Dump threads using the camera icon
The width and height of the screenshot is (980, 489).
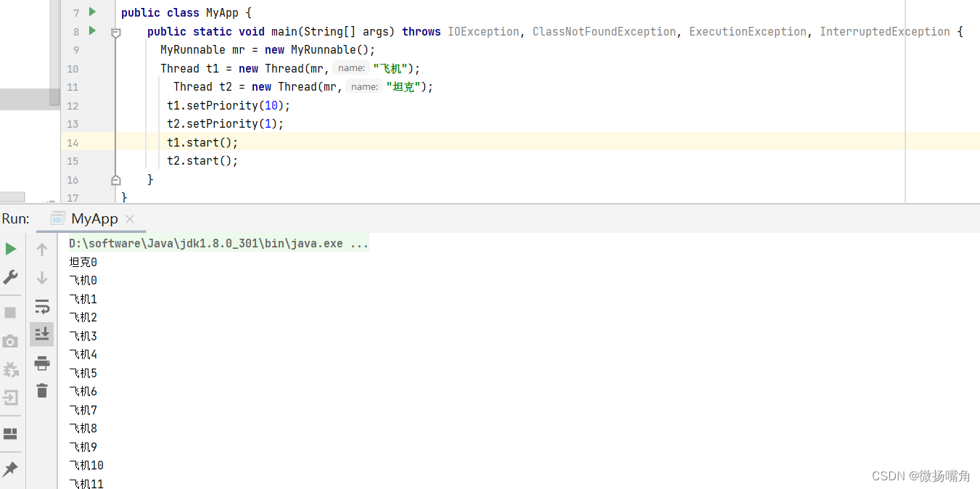point(10,341)
